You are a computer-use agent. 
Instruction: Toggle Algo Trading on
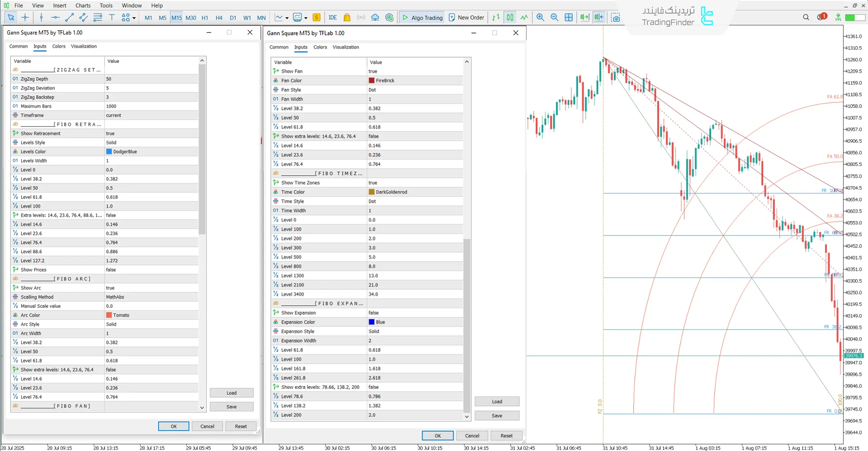click(x=421, y=17)
